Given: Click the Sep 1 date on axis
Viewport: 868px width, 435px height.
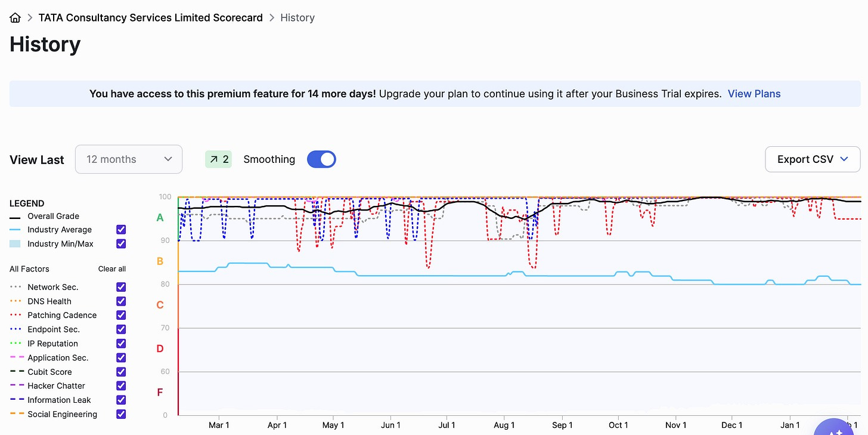Looking at the screenshot, I should [x=562, y=425].
